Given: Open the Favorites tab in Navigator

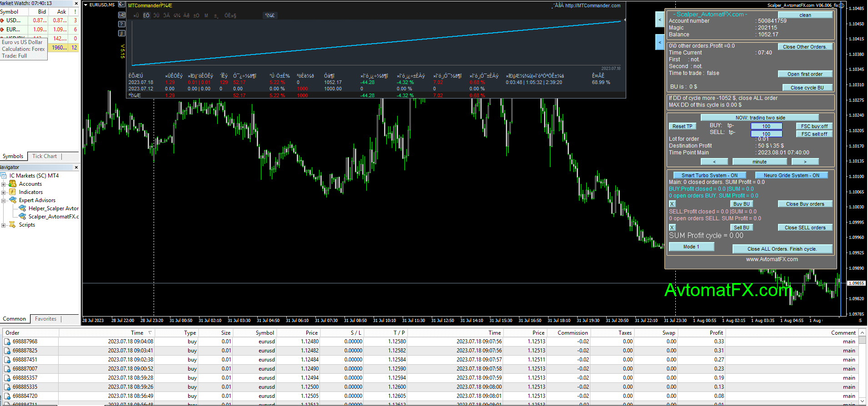Looking at the screenshot, I should click(46, 319).
